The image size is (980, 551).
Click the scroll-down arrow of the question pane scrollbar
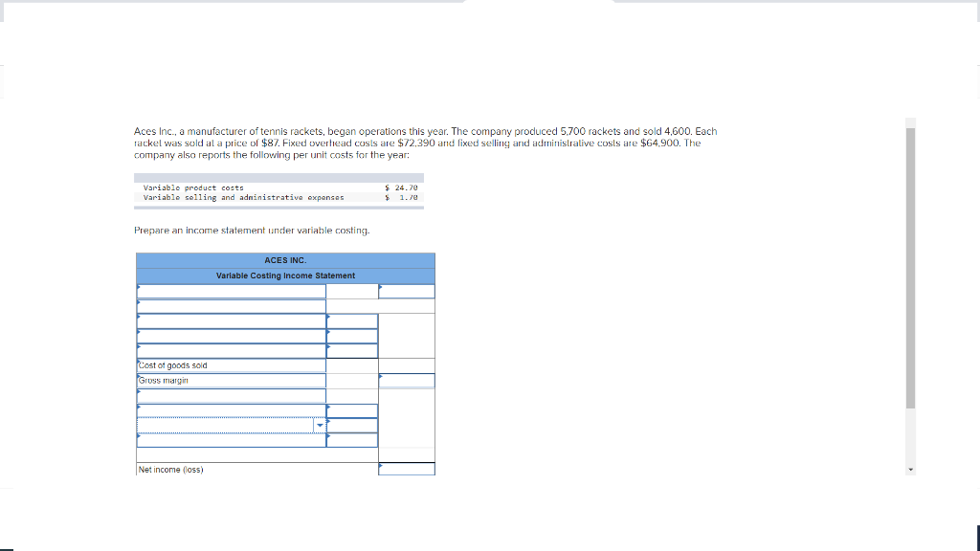coord(911,470)
